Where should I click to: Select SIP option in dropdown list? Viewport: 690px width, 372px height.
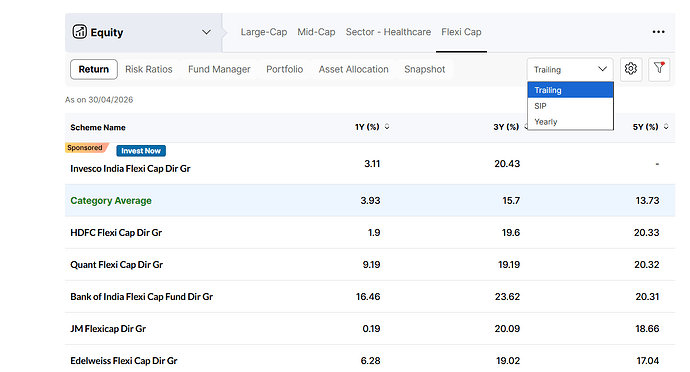tap(570, 106)
